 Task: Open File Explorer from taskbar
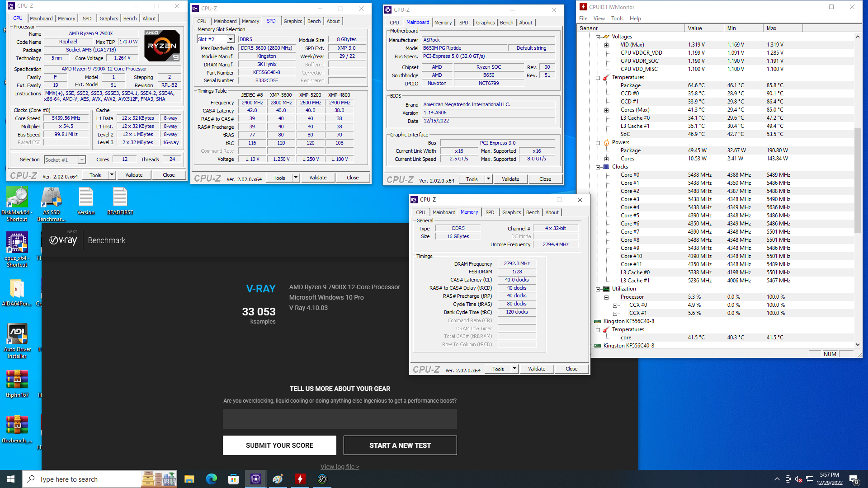click(189, 479)
